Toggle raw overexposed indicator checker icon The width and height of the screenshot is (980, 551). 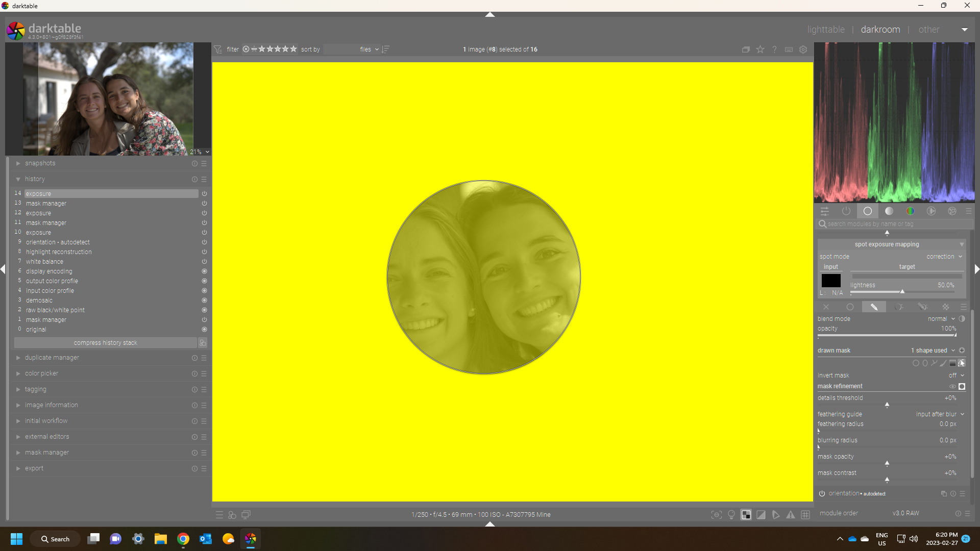746,515
